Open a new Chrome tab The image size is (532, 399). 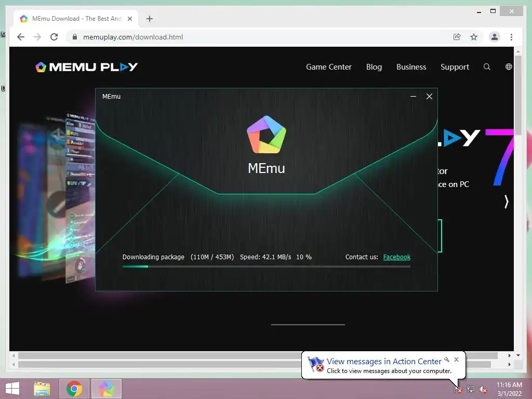click(149, 19)
